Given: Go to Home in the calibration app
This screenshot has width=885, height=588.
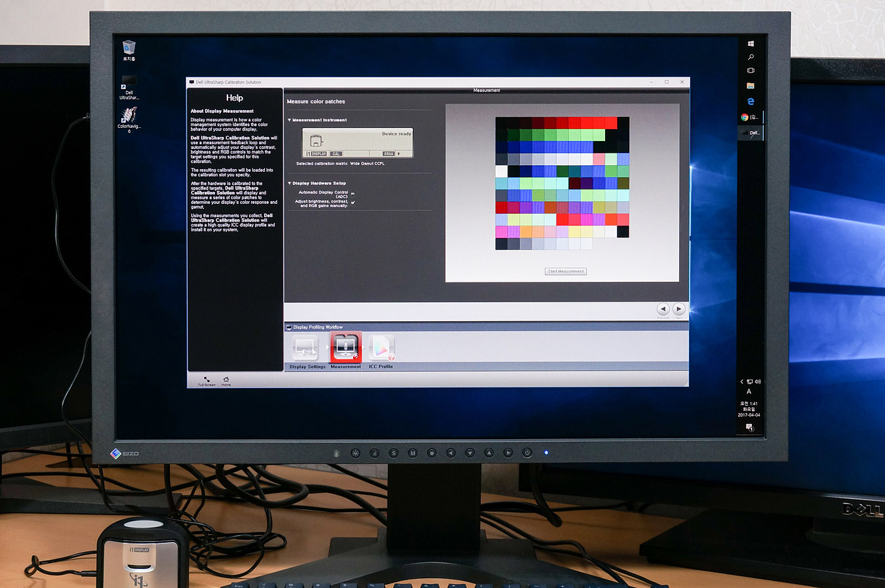Looking at the screenshot, I should (x=226, y=381).
